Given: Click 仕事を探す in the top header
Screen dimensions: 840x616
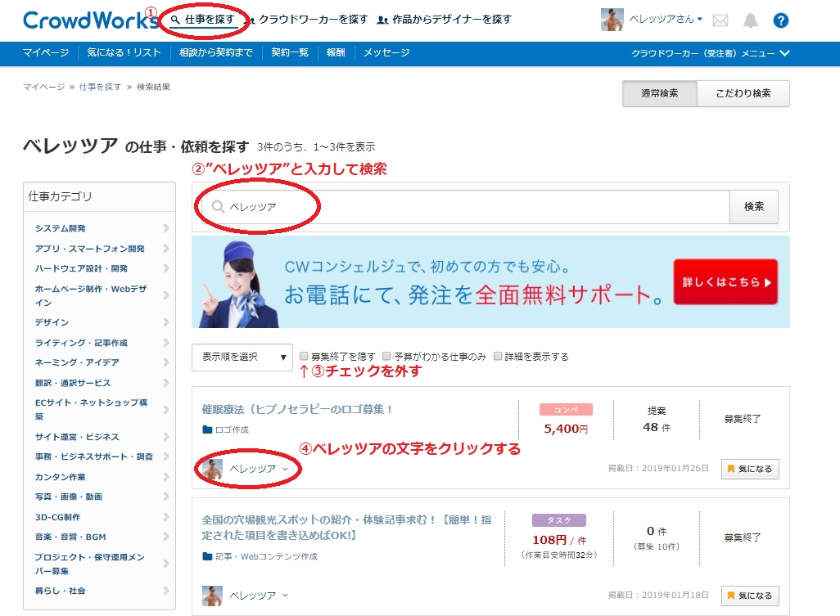Looking at the screenshot, I should (x=204, y=20).
